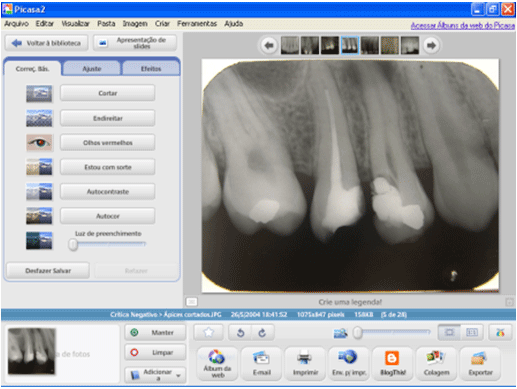Image resolution: width=517 pixels, height=389 pixels.
Task: Select fit-photo-to-window view button
Action: coord(449,332)
